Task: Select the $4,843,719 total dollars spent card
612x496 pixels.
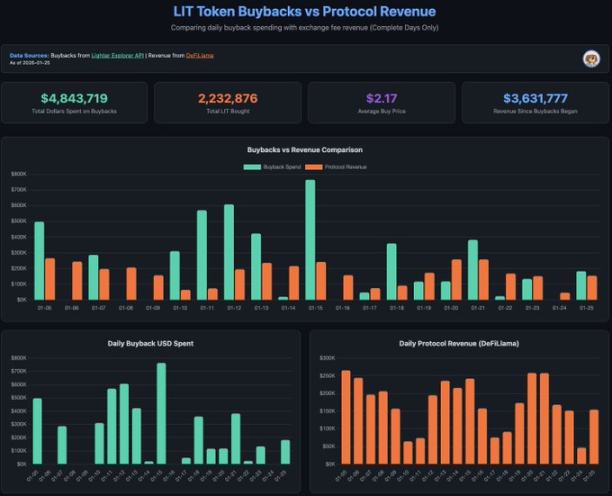Action: (75, 102)
